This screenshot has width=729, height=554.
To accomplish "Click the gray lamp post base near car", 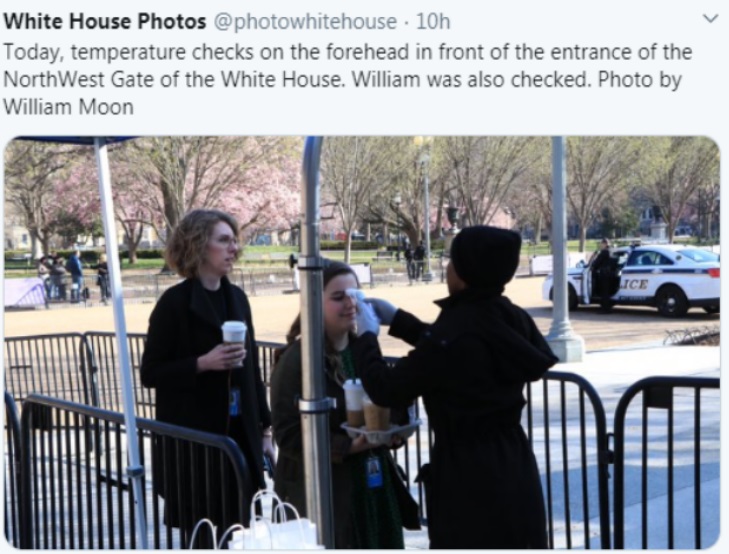I will [x=563, y=343].
